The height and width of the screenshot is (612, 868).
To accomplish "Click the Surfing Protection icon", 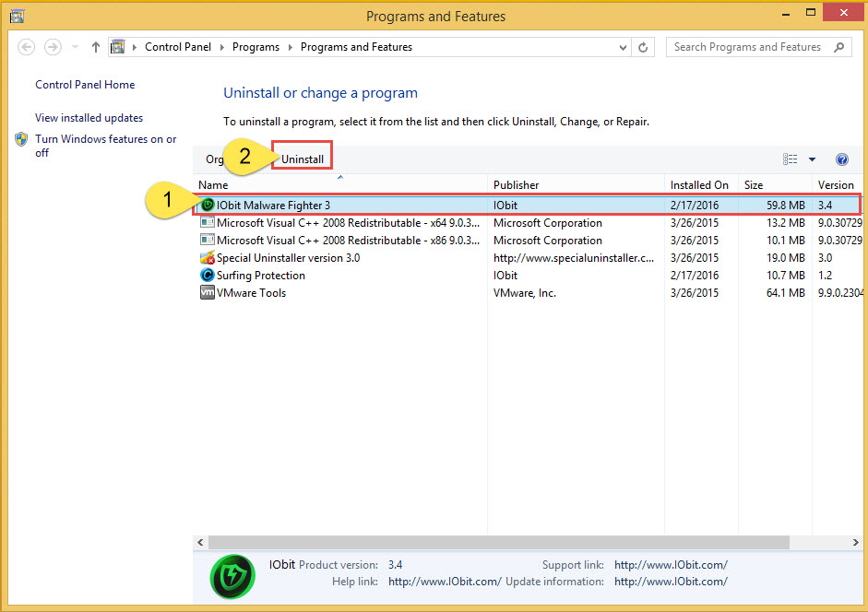I will [x=208, y=275].
